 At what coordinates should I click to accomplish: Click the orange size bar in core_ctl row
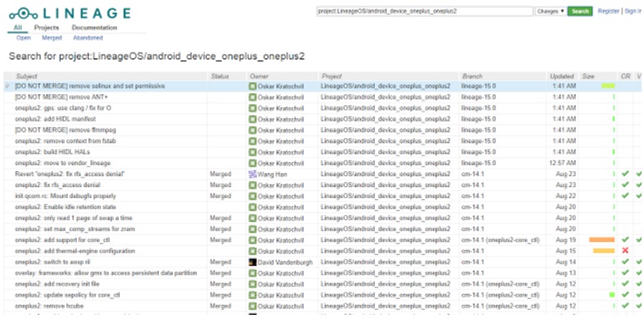pyautogui.click(x=602, y=240)
